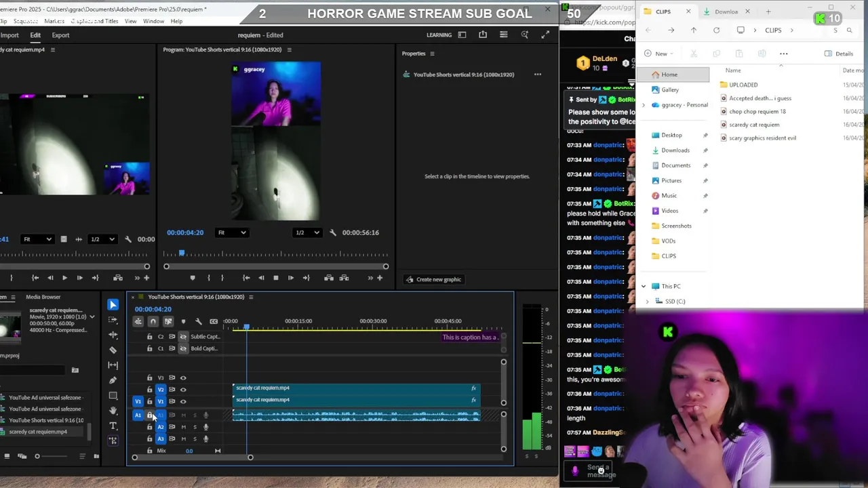Select the Razor tool
868x488 pixels.
113,350
